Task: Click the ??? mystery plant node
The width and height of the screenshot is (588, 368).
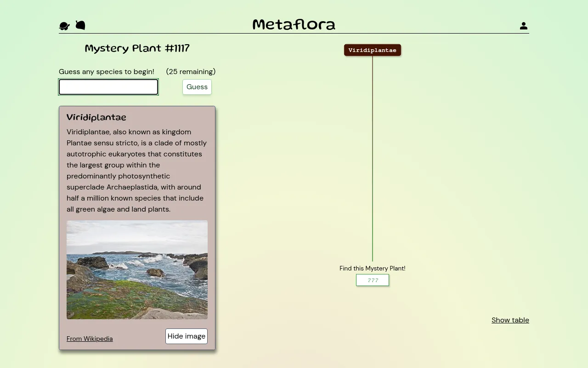Action: (373, 280)
